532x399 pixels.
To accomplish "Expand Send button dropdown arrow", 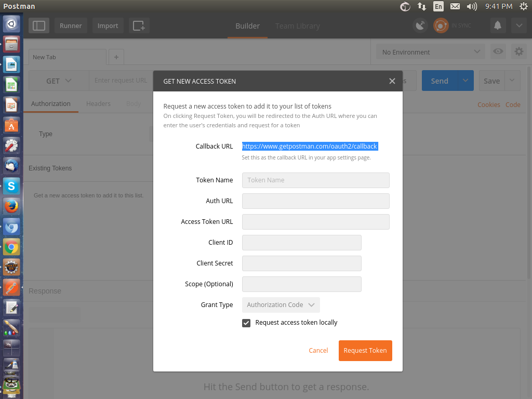I will pos(465,81).
